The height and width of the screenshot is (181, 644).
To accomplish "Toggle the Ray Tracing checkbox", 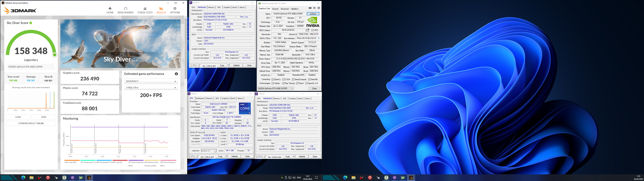I will 283,83.
